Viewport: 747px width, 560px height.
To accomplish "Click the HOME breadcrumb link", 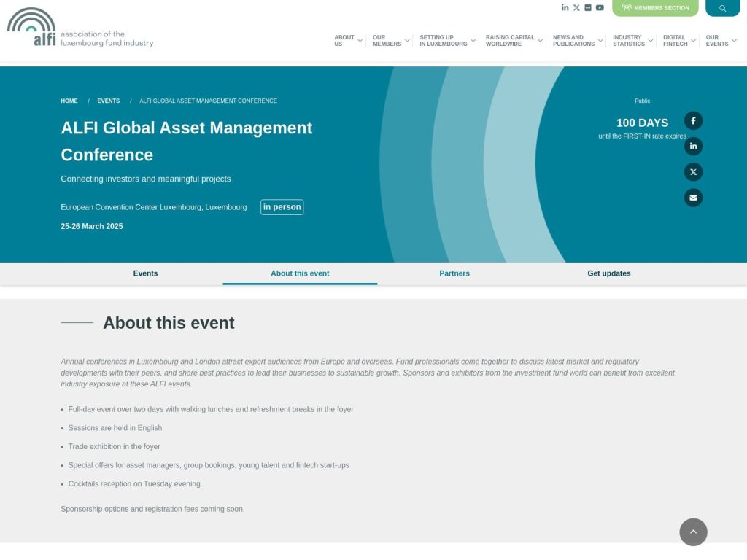I will [69, 101].
